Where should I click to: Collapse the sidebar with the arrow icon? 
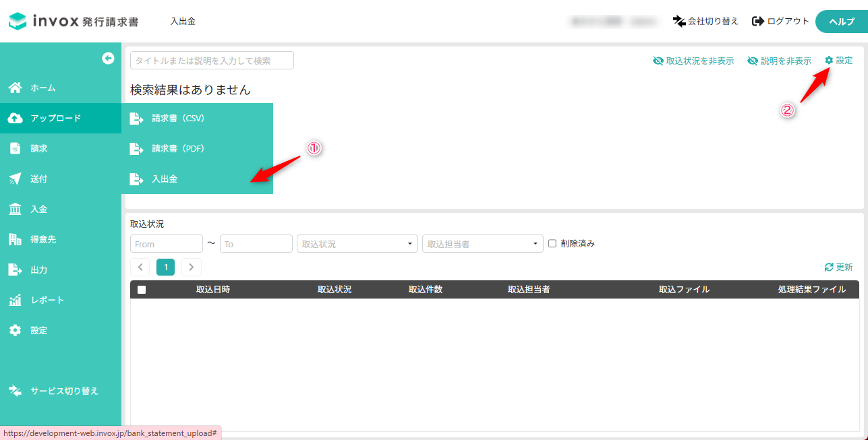click(108, 59)
